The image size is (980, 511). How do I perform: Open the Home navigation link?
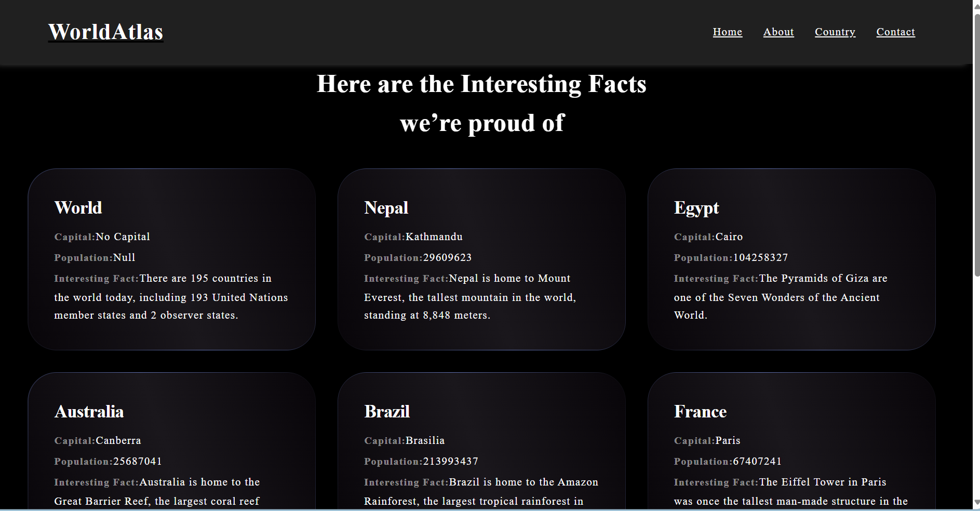[727, 32]
